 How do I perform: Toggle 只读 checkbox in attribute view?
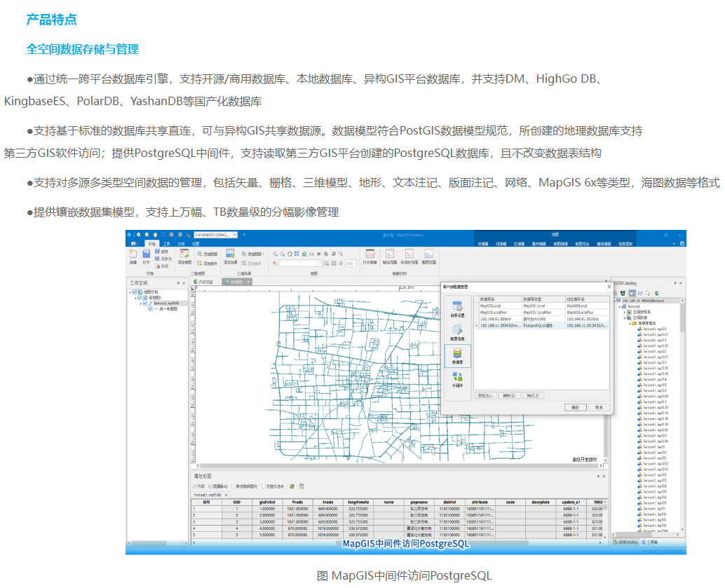pos(194,486)
